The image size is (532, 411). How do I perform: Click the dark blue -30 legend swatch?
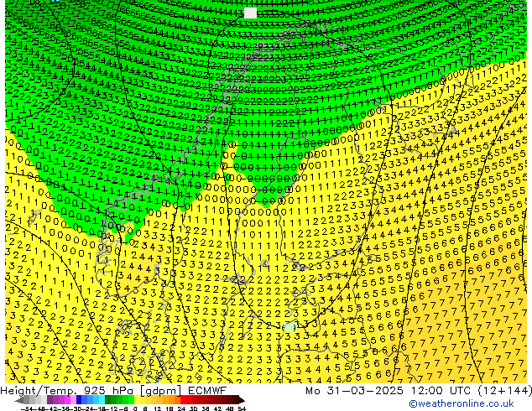(79, 399)
